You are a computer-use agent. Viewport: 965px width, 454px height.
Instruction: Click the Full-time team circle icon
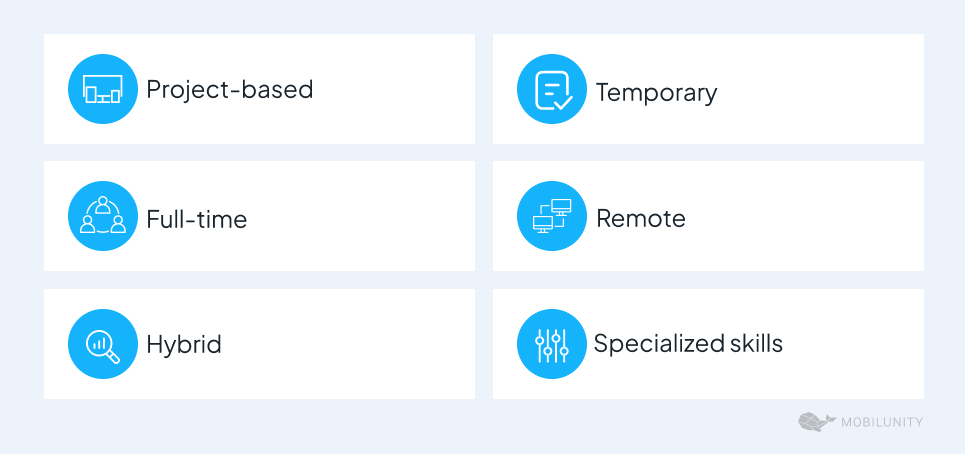pyautogui.click(x=103, y=217)
